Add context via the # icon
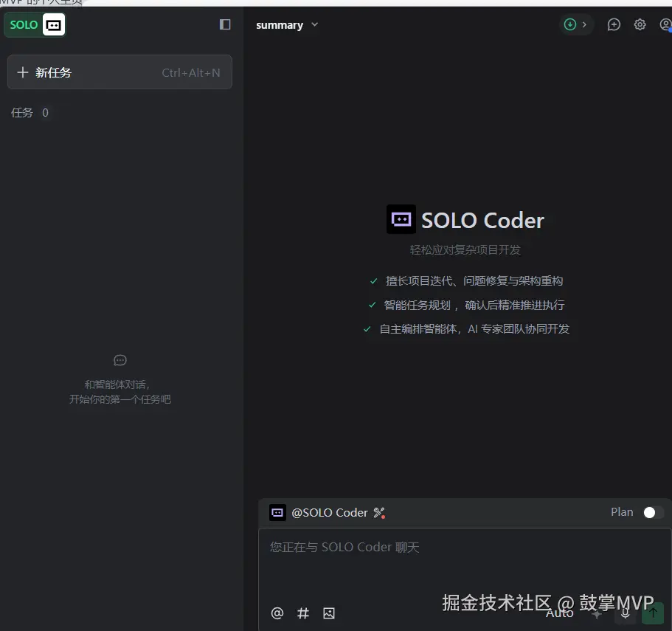 coord(303,613)
